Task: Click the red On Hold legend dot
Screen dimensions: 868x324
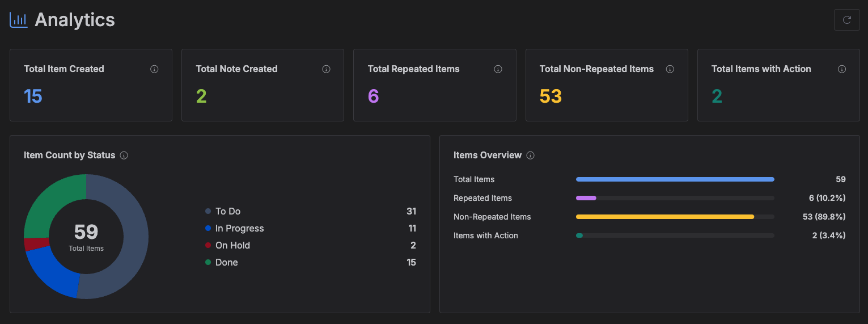Action: pyautogui.click(x=208, y=245)
